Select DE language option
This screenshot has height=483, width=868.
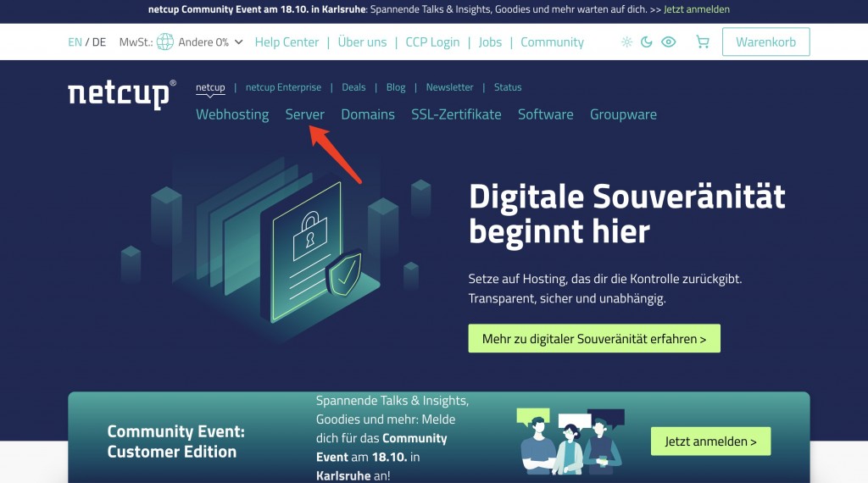99,42
